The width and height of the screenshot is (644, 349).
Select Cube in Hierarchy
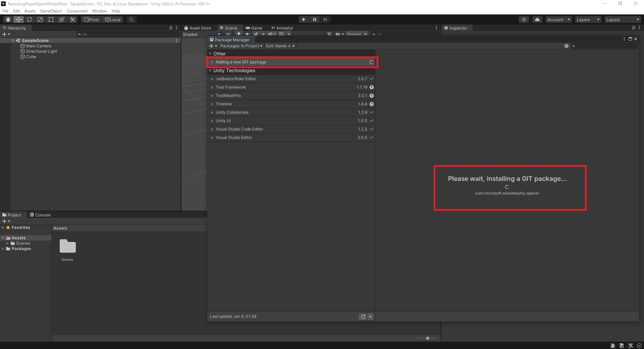click(x=31, y=56)
